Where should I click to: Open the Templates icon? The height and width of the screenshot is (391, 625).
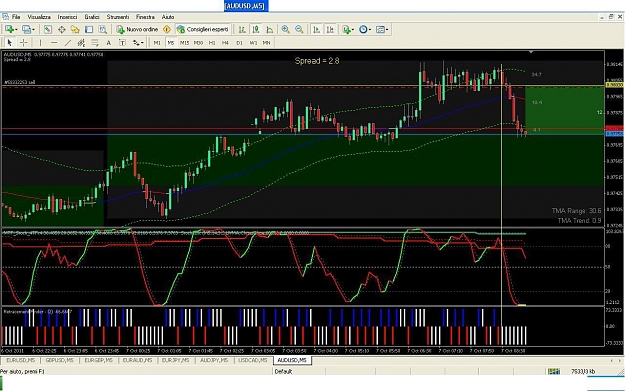tap(380, 29)
